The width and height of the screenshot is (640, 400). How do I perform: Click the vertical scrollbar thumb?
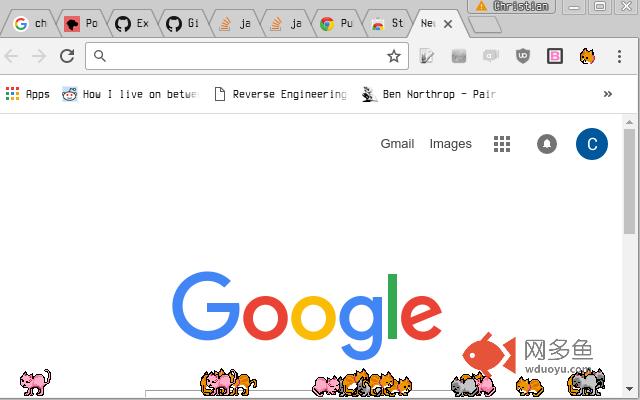tap(629, 181)
